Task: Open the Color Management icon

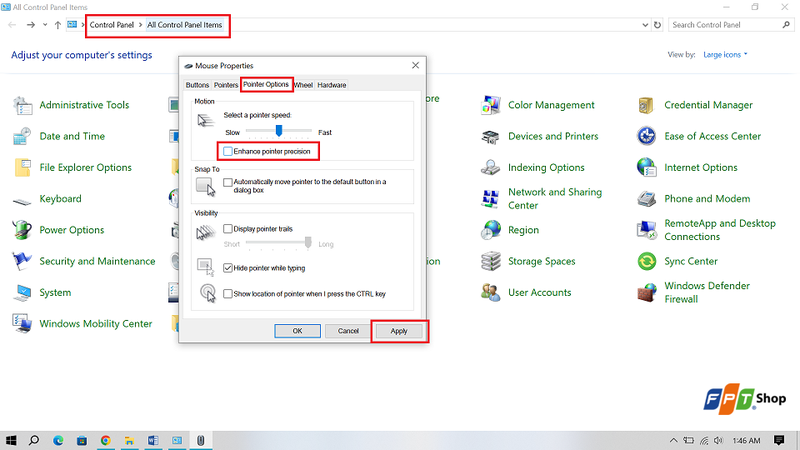Action: 491,105
